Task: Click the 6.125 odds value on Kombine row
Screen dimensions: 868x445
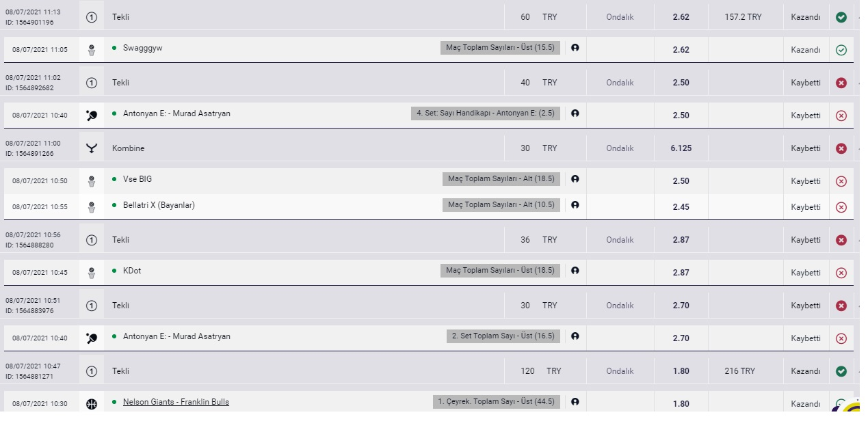Action: (x=681, y=148)
